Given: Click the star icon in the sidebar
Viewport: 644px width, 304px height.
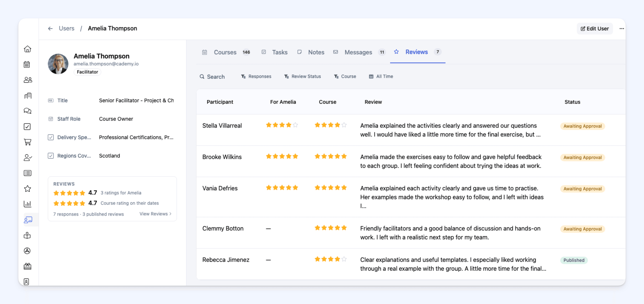Looking at the screenshot, I should [27, 189].
